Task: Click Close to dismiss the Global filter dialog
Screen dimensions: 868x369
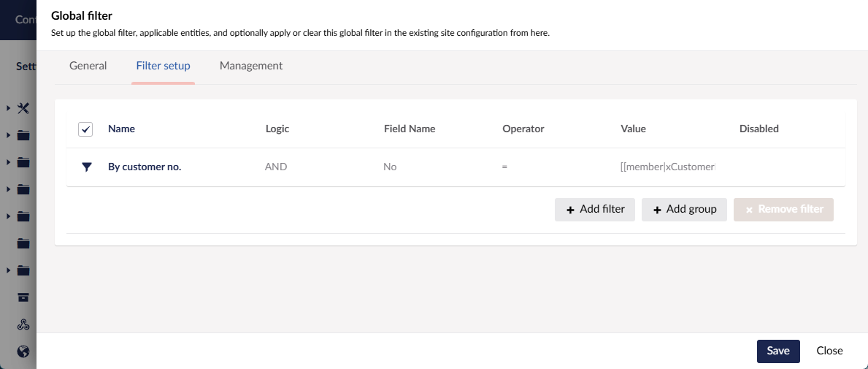Action: (829, 351)
